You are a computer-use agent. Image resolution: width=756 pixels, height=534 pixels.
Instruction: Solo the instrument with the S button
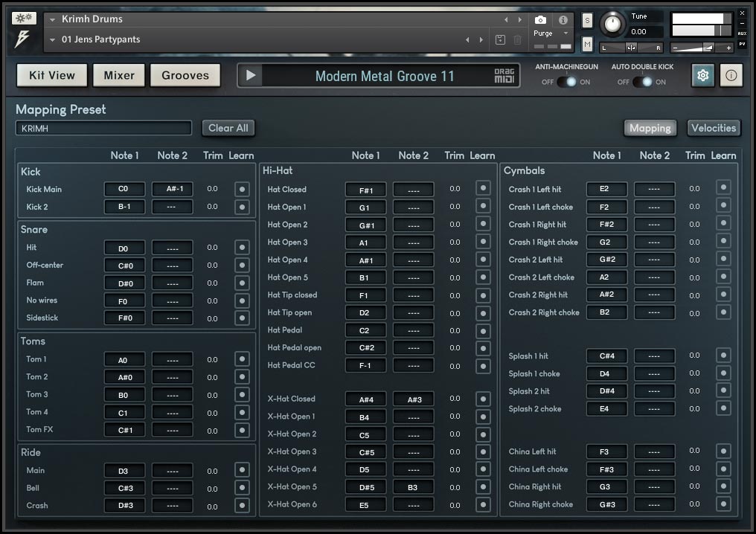(x=587, y=20)
